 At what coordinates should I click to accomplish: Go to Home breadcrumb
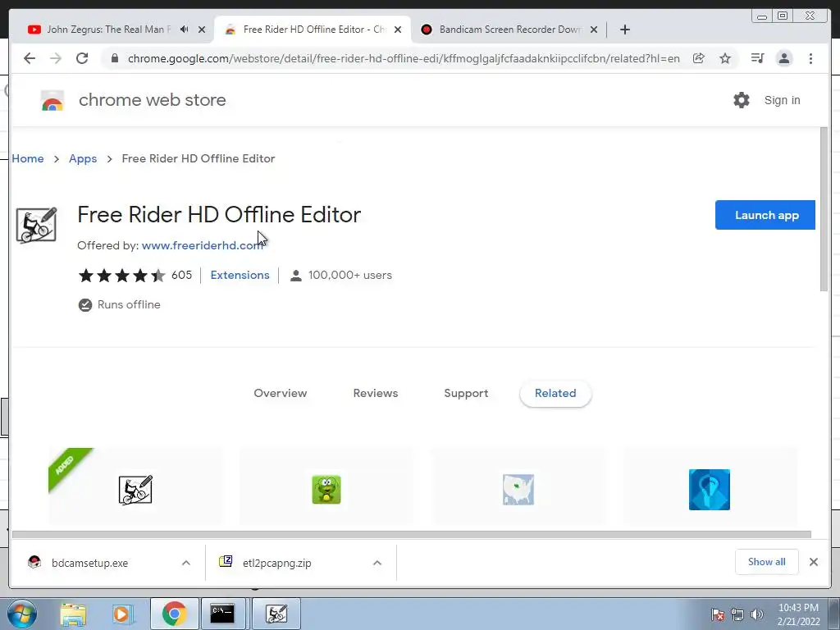[28, 158]
